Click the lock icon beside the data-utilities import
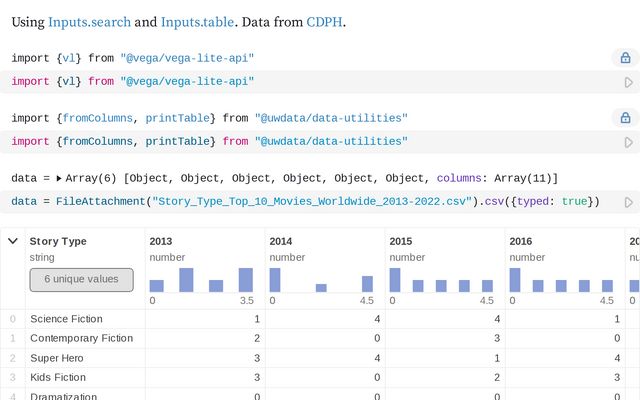Image resolution: width=640 pixels, height=400 pixels. click(625, 119)
